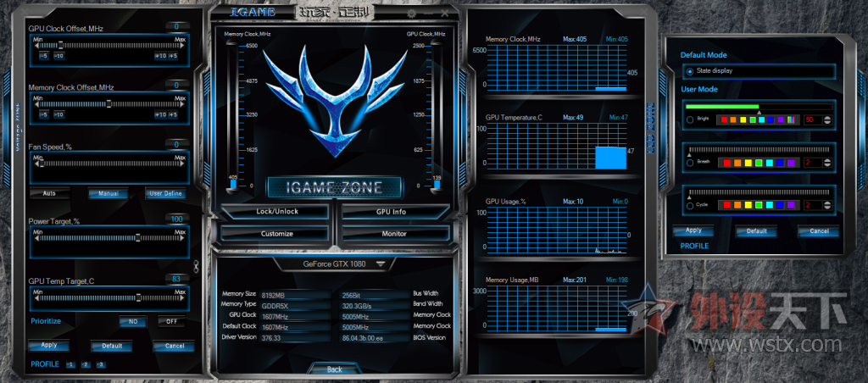Click the +10 button under Memory Clock Offset

160,114
